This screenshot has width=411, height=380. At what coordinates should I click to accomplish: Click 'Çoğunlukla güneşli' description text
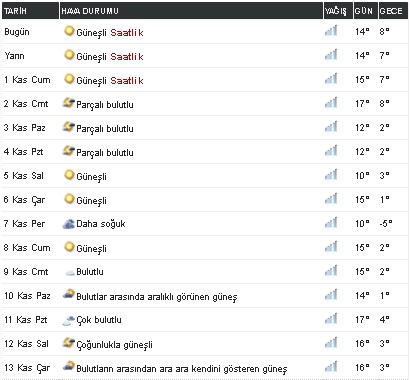click(x=115, y=345)
